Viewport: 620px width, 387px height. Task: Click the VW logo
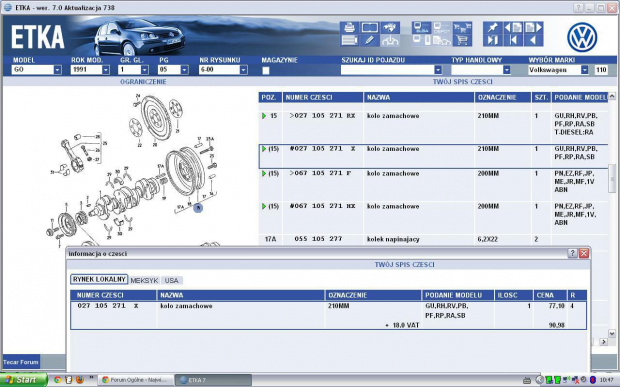(582, 37)
